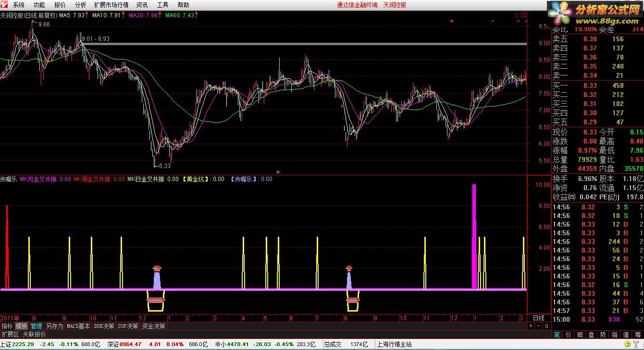Click the 总成交 1374亿 status entry
644x350 pixels.
click(346, 344)
